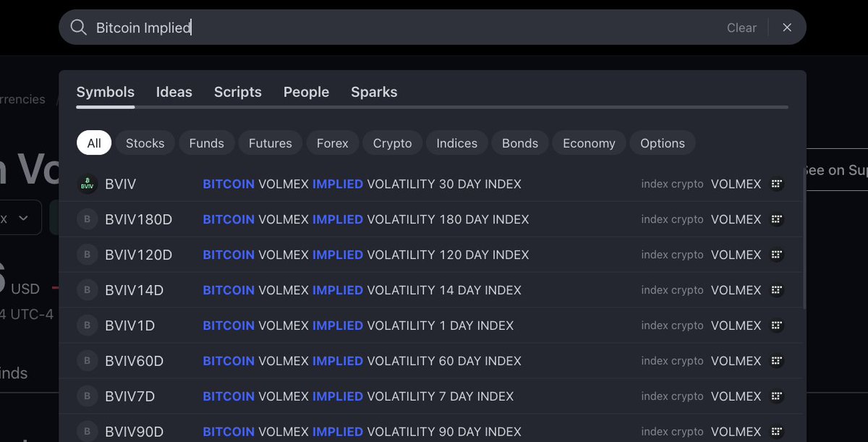Viewport: 868px width, 442px height.
Task: Click the Volmex exchange logo in the BVIV180D row
Action: click(777, 219)
